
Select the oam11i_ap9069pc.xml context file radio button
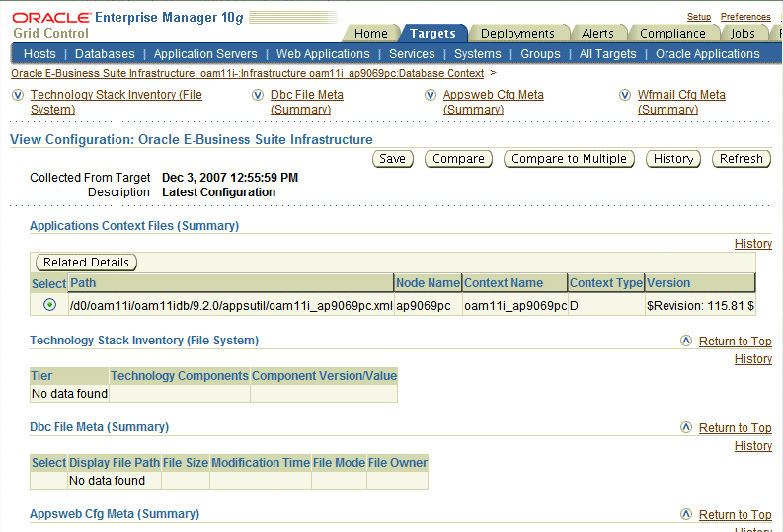coord(49,304)
